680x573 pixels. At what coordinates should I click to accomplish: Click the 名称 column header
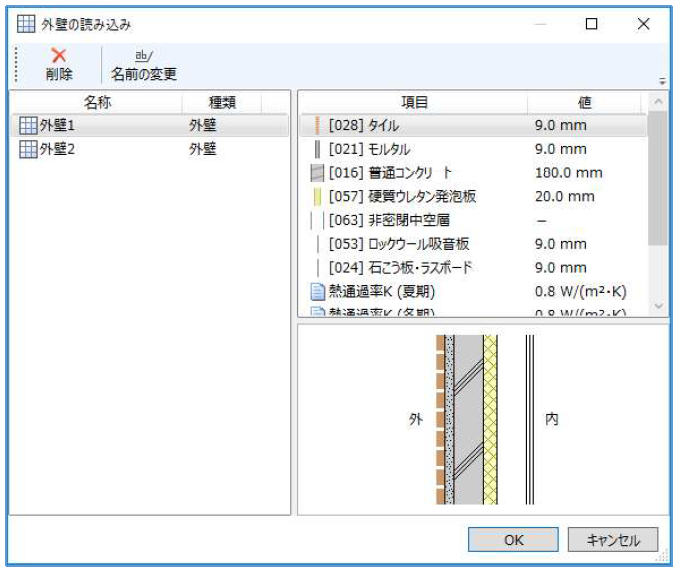click(97, 102)
